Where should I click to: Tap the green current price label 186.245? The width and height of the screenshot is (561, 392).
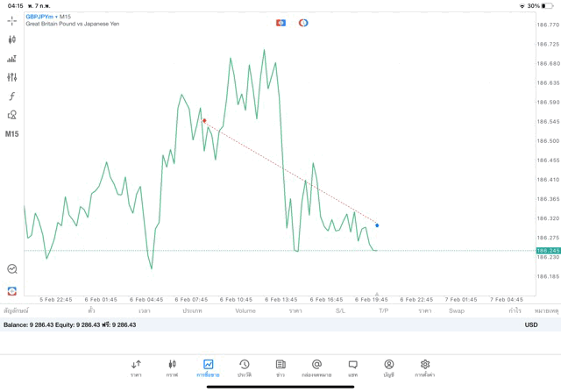click(547, 251)
